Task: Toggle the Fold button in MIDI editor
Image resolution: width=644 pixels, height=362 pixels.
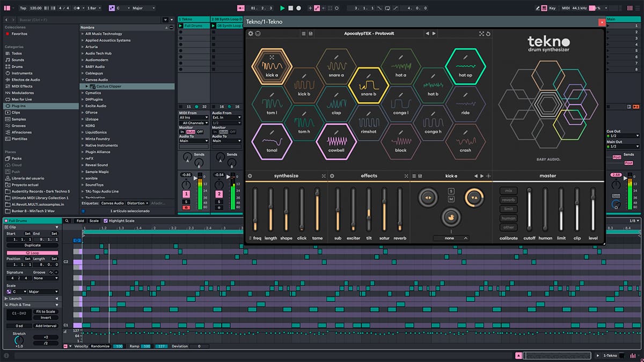Action: coord(80,220)
